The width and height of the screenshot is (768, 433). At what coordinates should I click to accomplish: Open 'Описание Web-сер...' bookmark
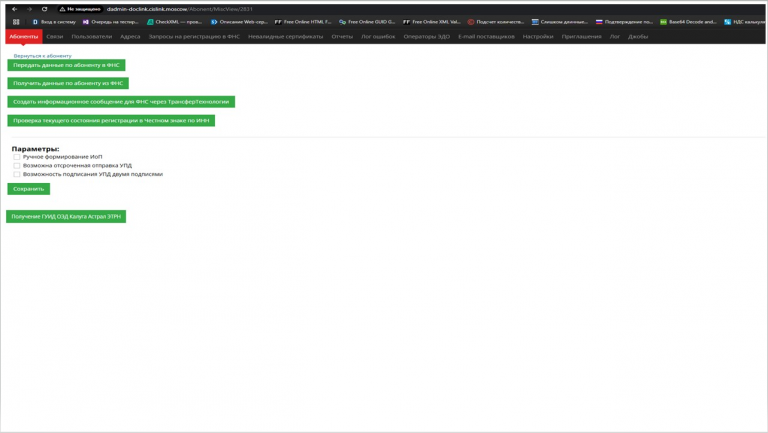pyautogui.click(x=239, y=22)
